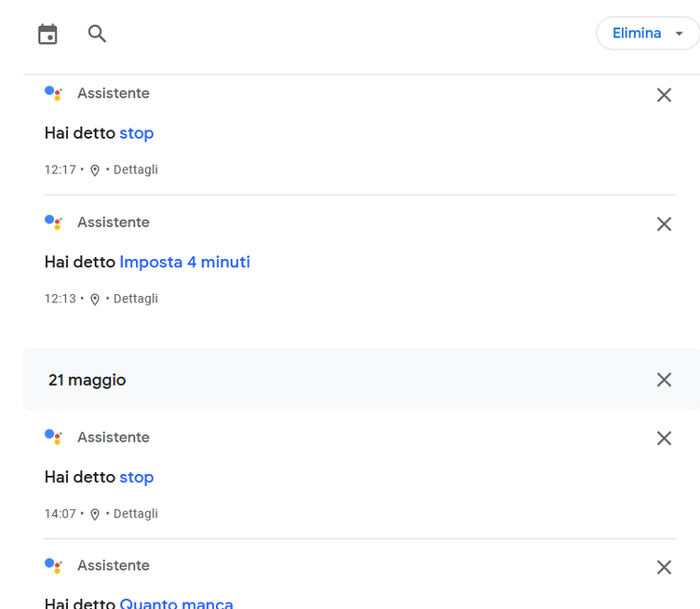Delete all activity from 21 maggio
Image resolution: width=700 pixels, height=609 pixels.
pyautogui.click(x=664, y=380)
